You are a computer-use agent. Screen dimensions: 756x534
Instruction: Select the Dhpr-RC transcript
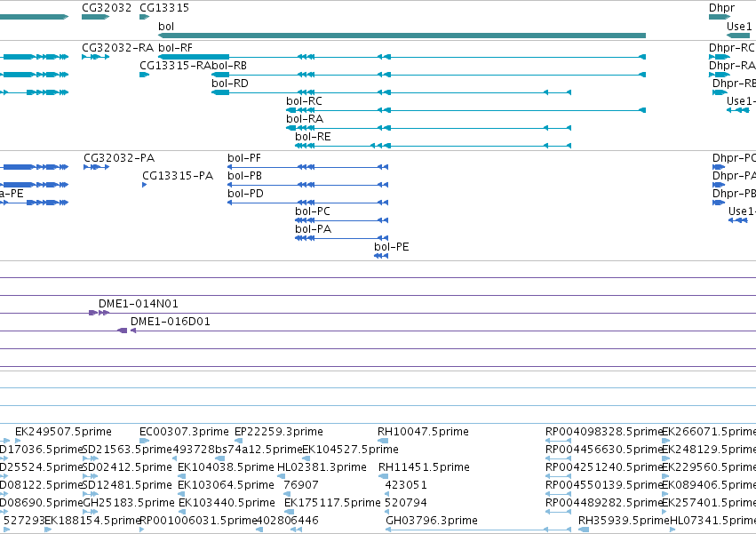pyautogui.click(x=720, y=57)
